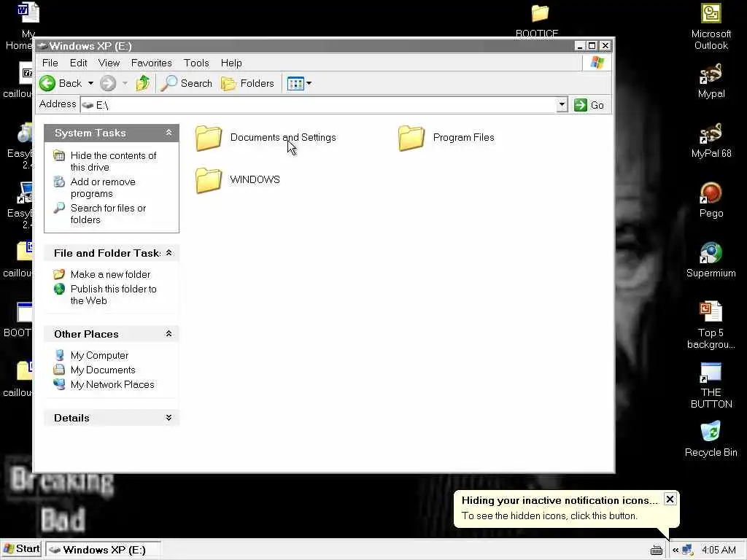Screen dimensions: 747x560
Task: Select the Documents and Settings folder icon
Action: pos(209,138)
